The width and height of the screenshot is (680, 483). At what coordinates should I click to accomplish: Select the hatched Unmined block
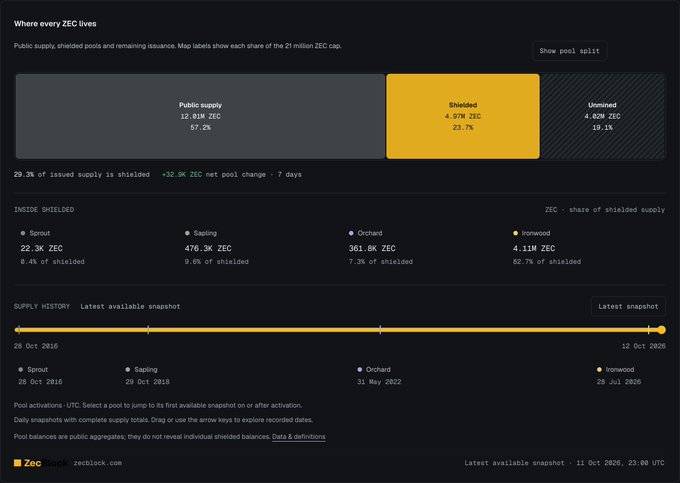[602, 116]
